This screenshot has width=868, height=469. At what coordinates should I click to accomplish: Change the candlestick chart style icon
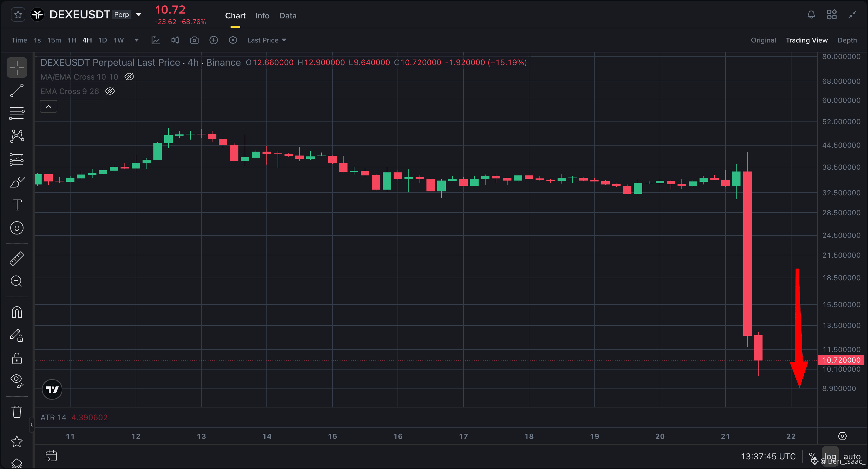(175, 40)
